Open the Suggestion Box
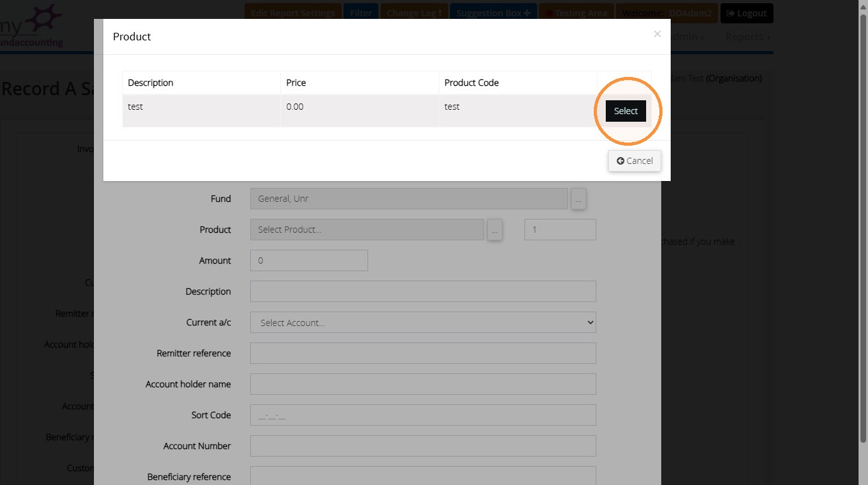This screenshot has height=485, width=868. [493, 13]
